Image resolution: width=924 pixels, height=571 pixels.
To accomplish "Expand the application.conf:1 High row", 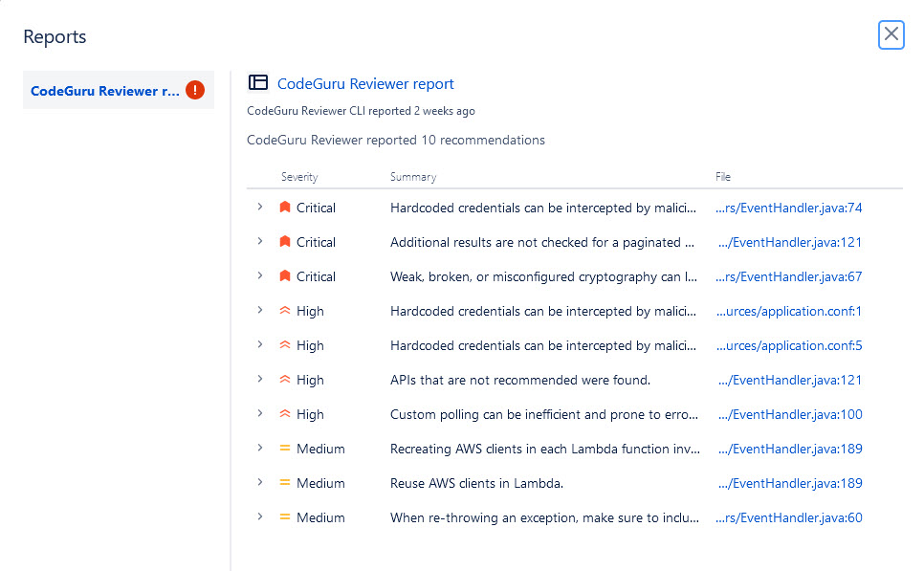I will tap(260, 310).
